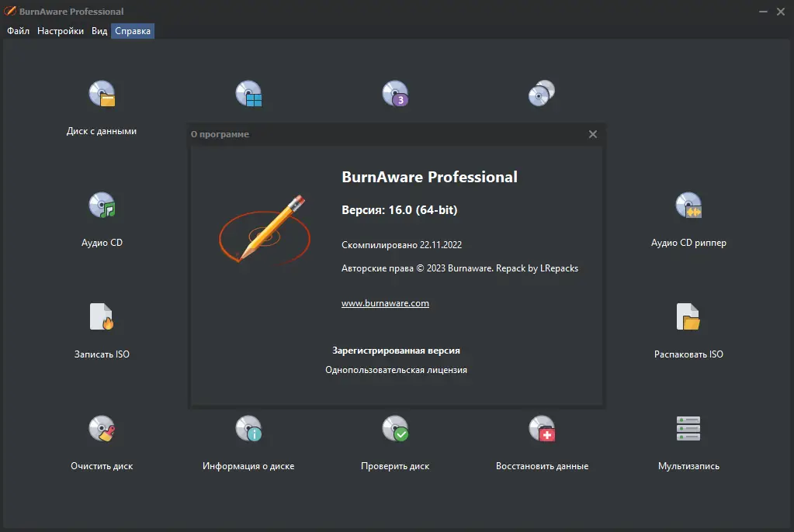Click the О программе dialog title

(220, 134)
